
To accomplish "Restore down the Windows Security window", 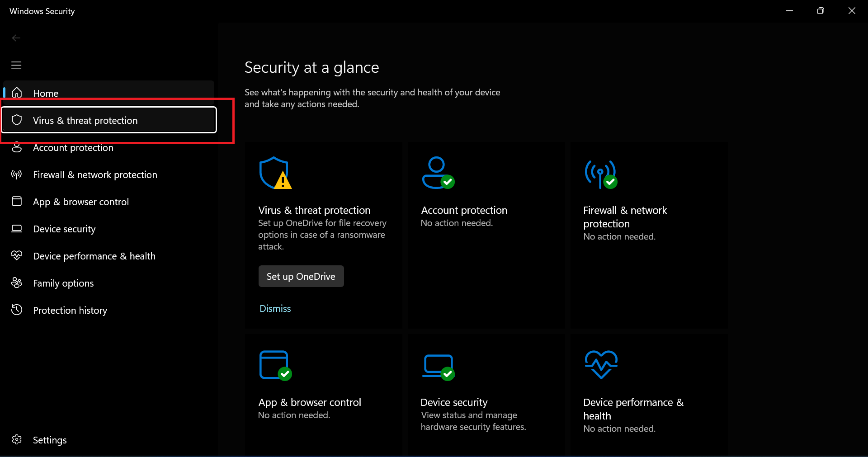I will click(821, 11).
